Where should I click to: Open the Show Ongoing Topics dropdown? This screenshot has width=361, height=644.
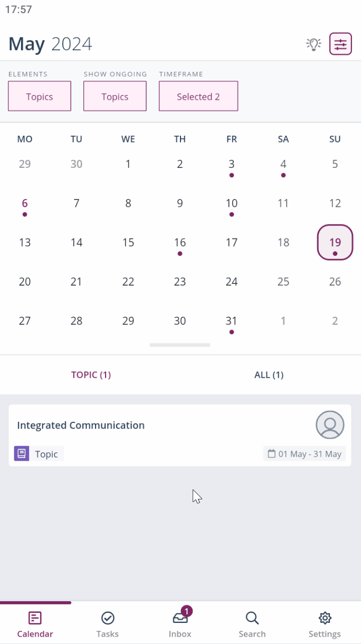pos(115,96)
